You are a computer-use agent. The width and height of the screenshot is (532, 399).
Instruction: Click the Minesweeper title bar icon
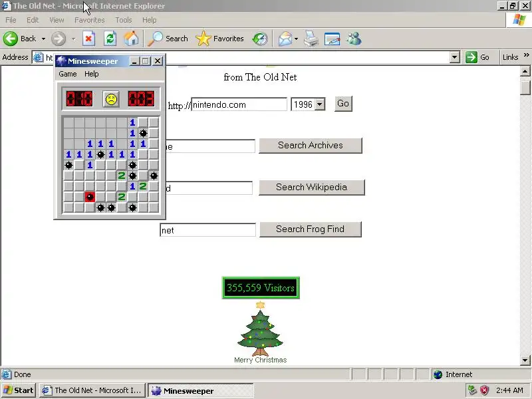[x=61, y=61]
